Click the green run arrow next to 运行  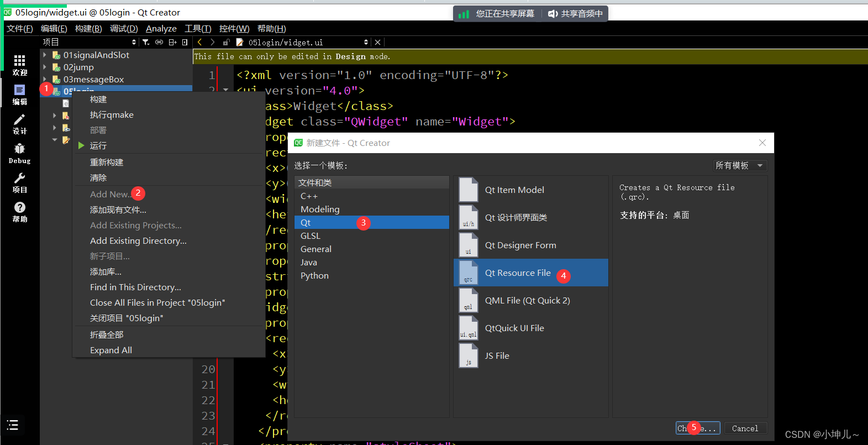tap(81, 145)
